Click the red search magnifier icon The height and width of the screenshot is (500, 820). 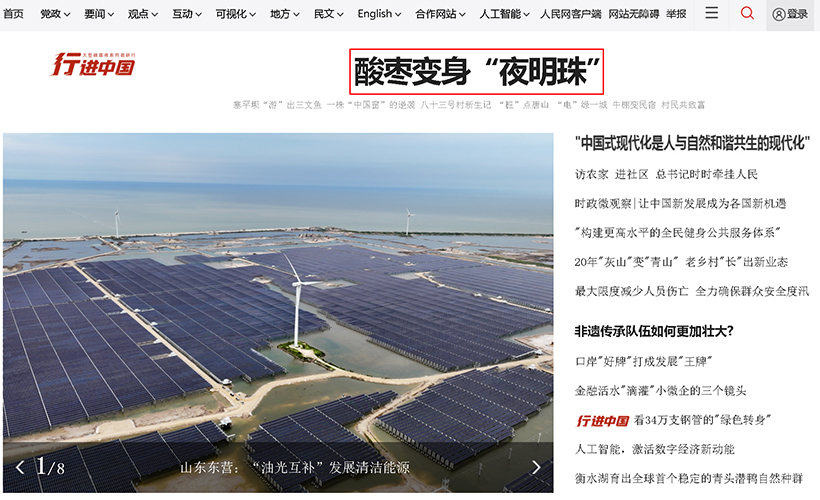point(747,14)
